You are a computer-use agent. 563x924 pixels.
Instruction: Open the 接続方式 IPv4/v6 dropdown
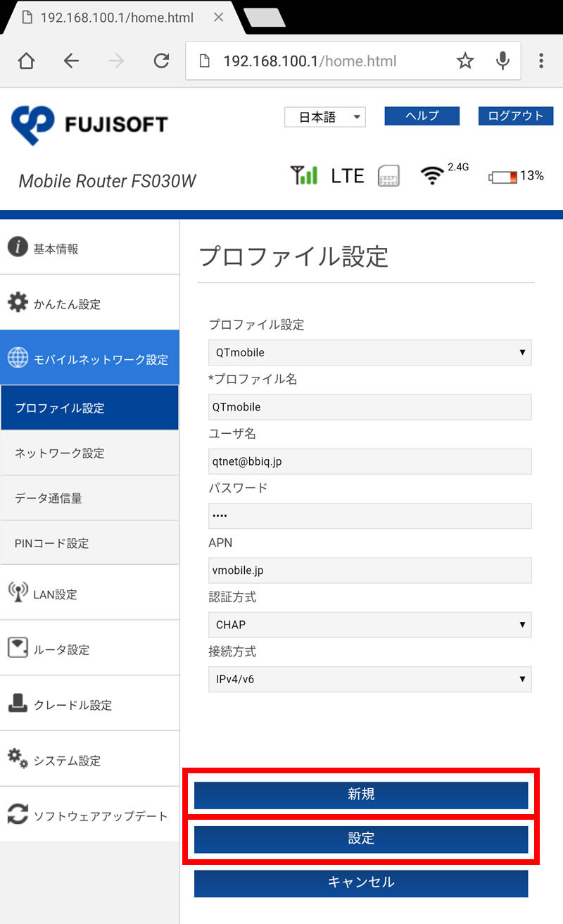369,679
